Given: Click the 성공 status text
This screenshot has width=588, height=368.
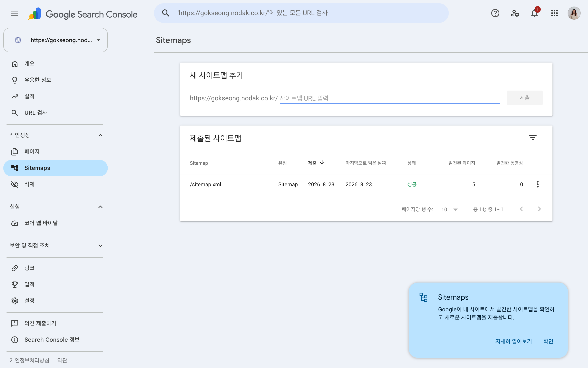Looking at the screenshot, I should click(412, 184).
